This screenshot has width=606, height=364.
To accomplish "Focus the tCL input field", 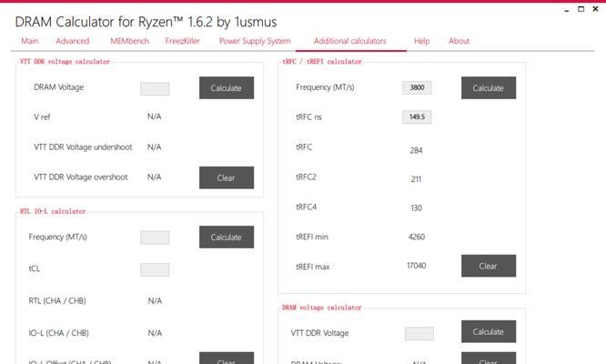I will click(x=155, y=269).
